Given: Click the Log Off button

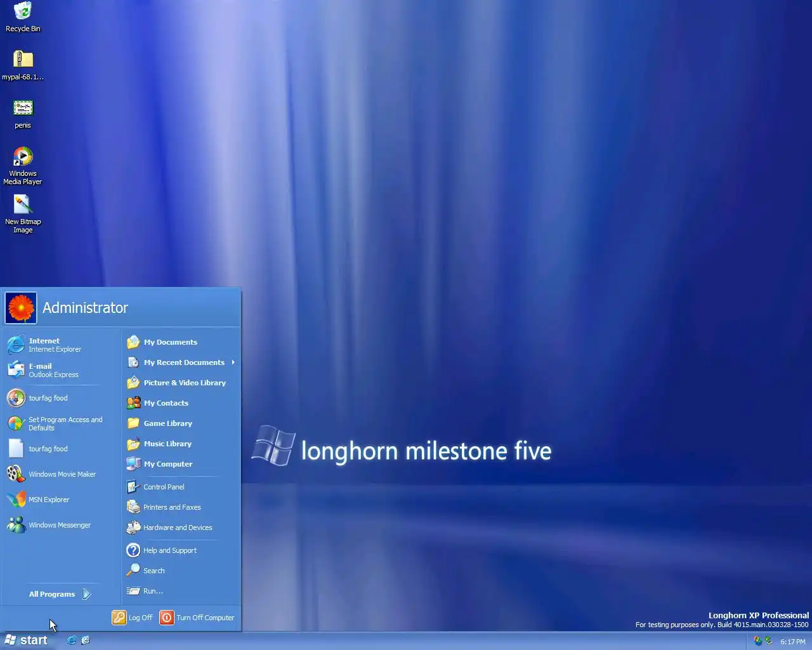Looking at the screenshot, I should [133, 618].
